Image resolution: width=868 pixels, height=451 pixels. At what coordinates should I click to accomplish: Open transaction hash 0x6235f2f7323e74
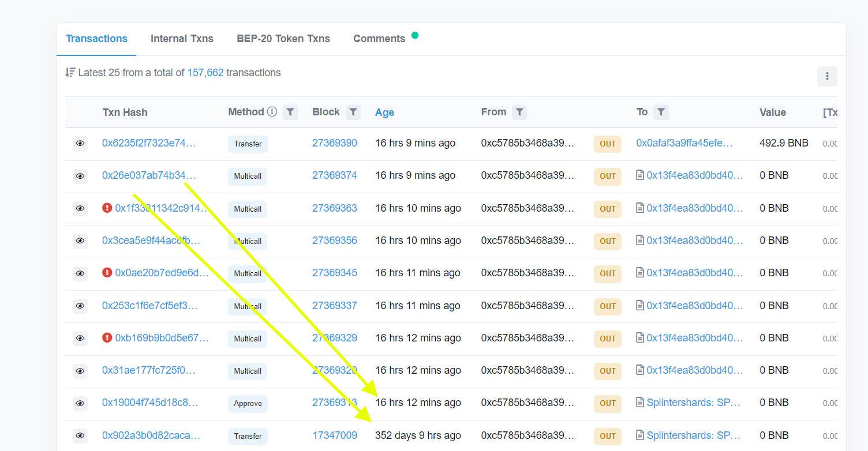[x=149, y=143]
